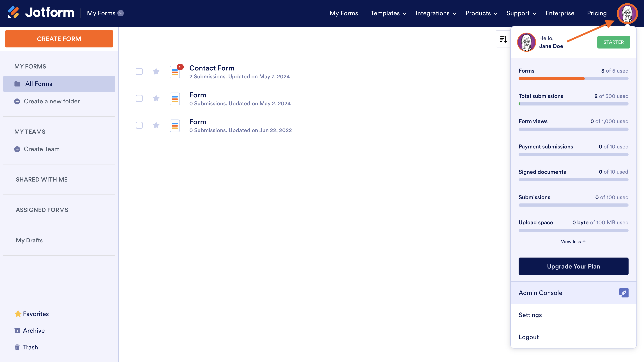Image resolution: width=644 pixels, height=362 pixels.
Task: Click the Forms usage progress bar
Action: (573, 79)
